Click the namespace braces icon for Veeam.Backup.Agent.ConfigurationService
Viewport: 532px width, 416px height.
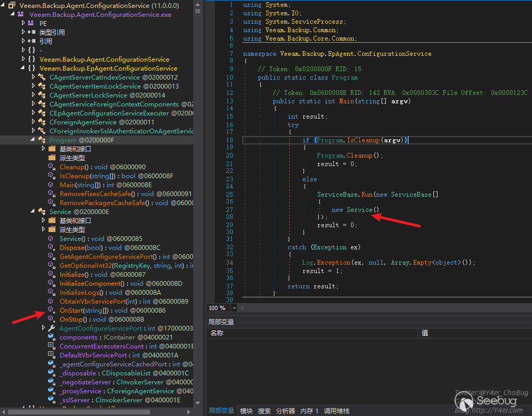point(32,59)
